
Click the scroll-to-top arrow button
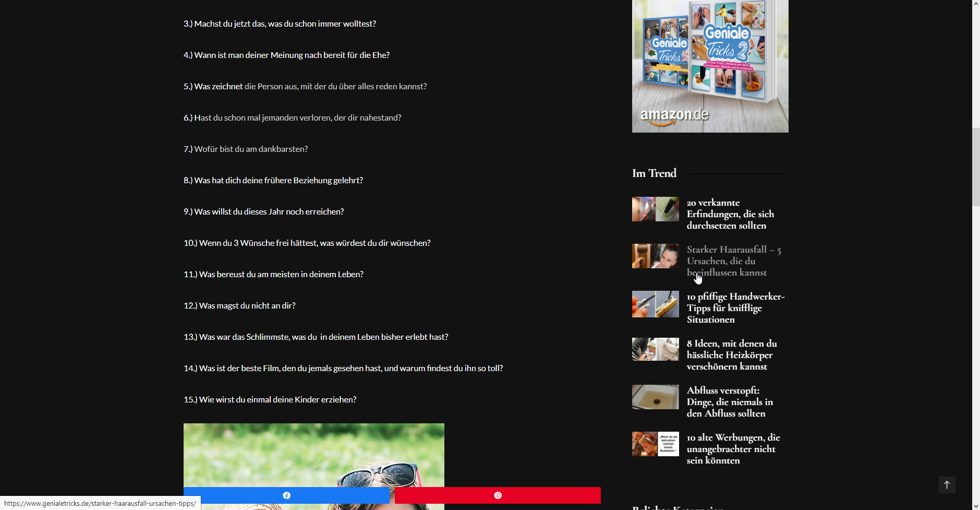947,485
